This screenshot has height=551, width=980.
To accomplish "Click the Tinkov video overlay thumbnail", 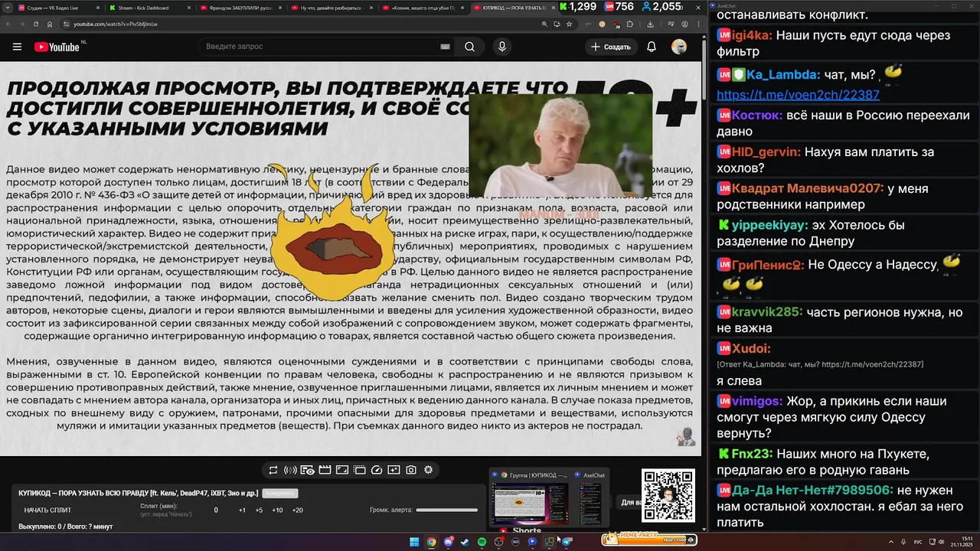I will [560, 145].
